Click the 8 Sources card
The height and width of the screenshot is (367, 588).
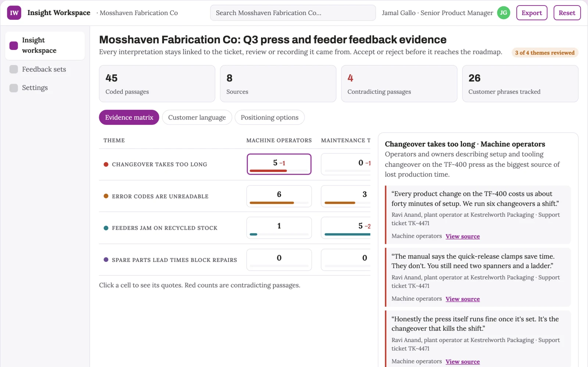278,84
